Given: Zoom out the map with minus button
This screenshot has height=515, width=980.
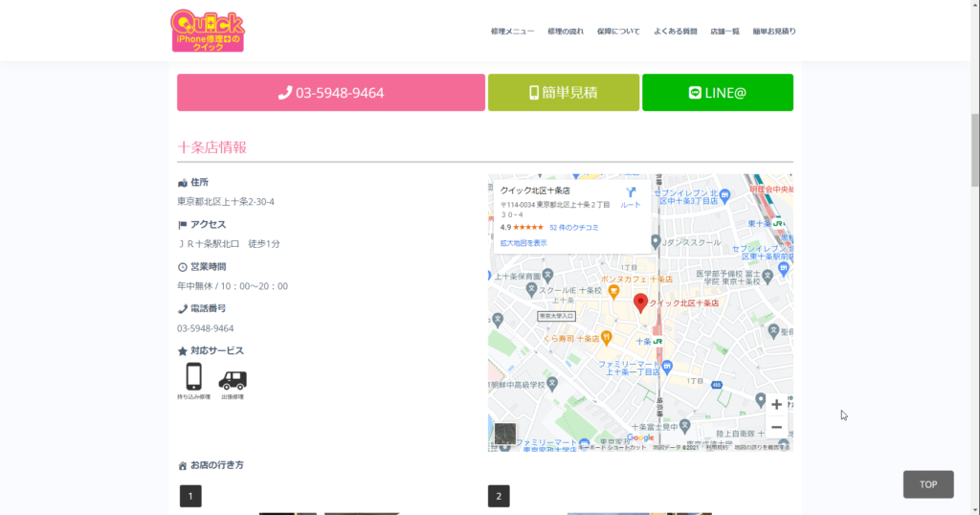Looking at the screenshot, I should click(x=776, y=428).
